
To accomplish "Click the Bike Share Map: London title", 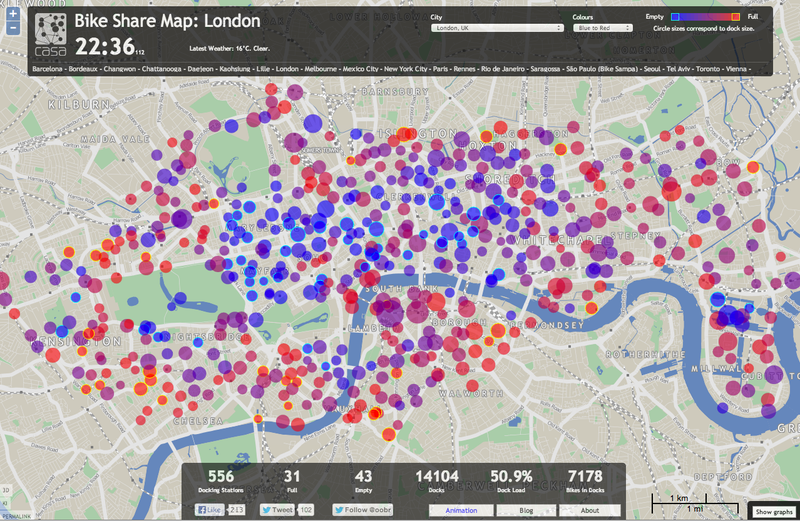I will [x=167, y=21].
